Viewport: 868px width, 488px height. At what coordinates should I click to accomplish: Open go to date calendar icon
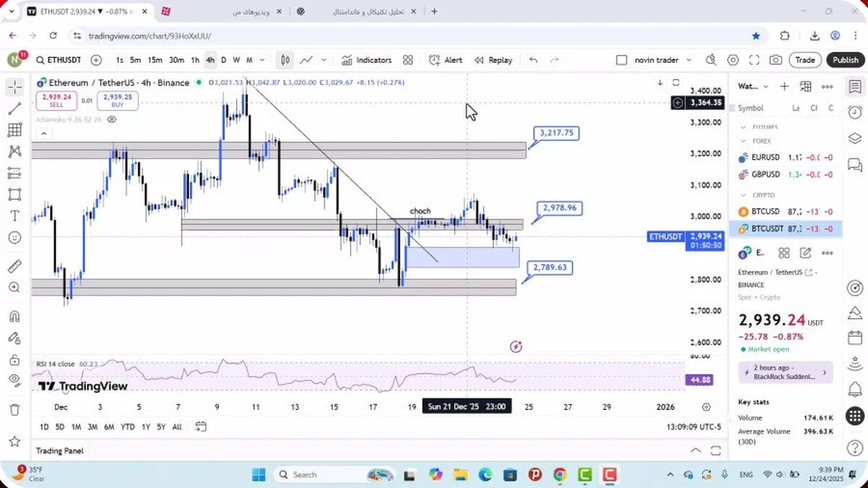tap(201, 426)
